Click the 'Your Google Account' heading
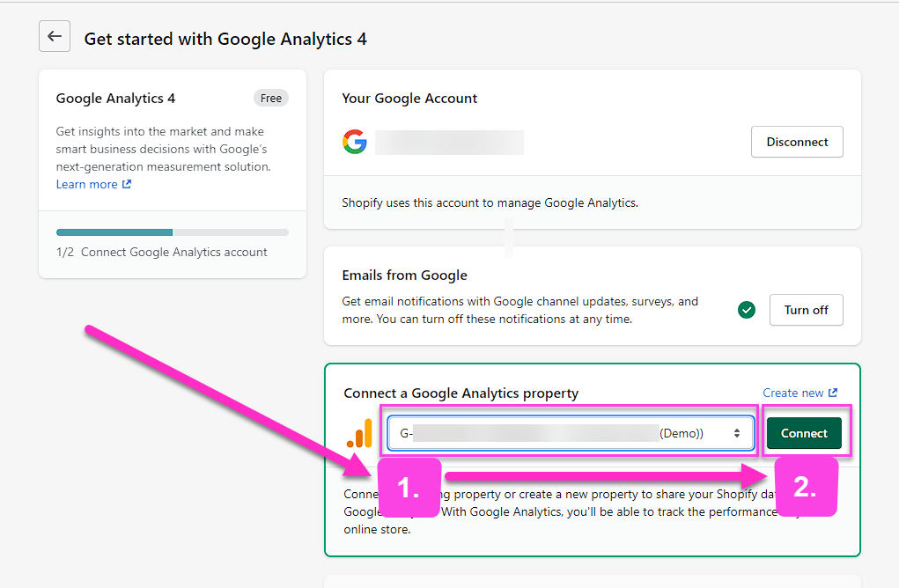The image size is (899, 588). (409, 99)
